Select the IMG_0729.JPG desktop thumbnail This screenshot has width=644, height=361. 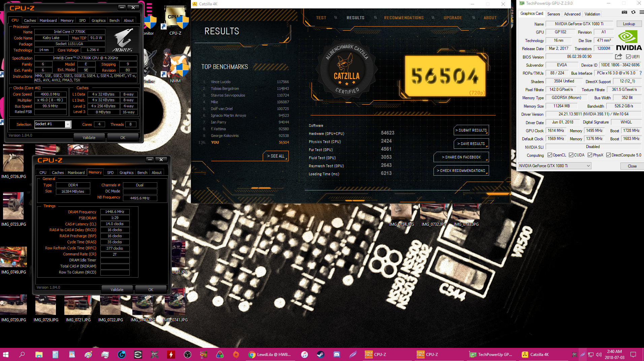[46, 309]
